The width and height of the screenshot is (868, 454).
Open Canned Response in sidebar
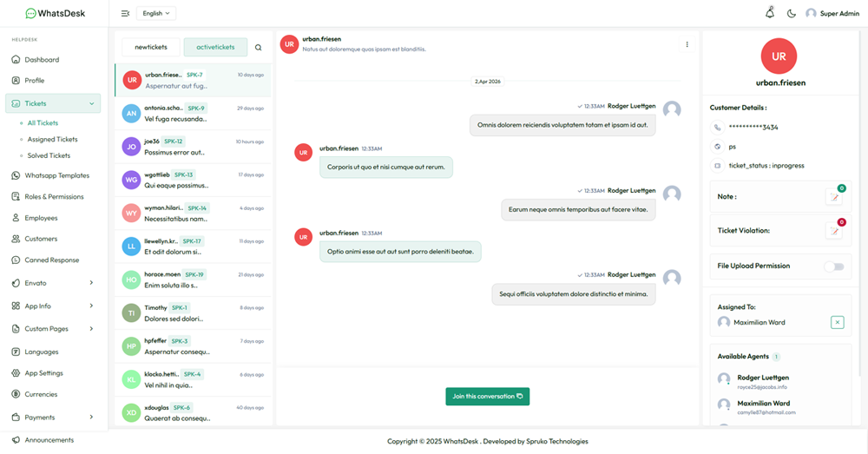point(51,260)
